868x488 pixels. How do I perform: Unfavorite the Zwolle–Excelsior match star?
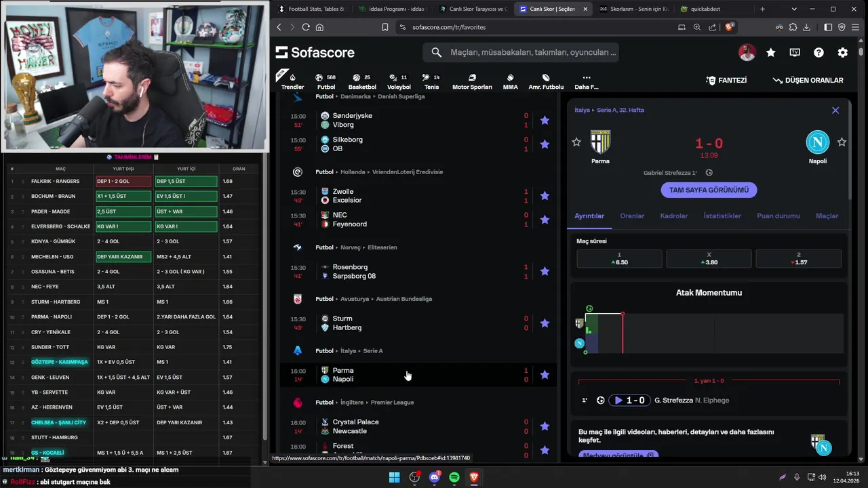pyautogui.click(x=545, y=196)
